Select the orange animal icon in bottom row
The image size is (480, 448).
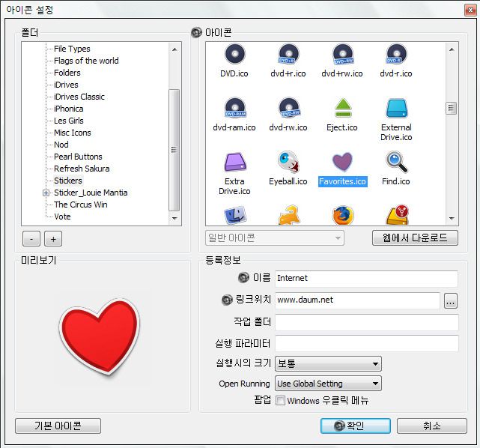289,215
